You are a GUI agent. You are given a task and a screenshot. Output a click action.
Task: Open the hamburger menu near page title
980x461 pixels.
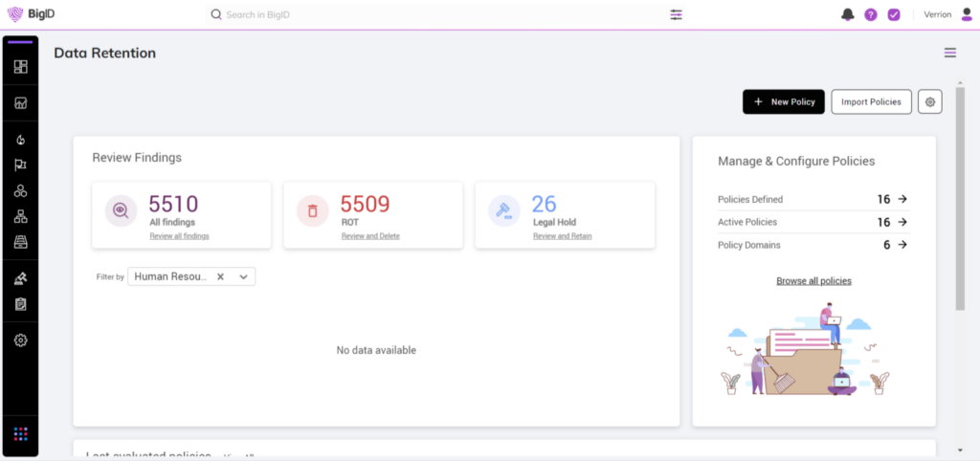click(949, 53)
